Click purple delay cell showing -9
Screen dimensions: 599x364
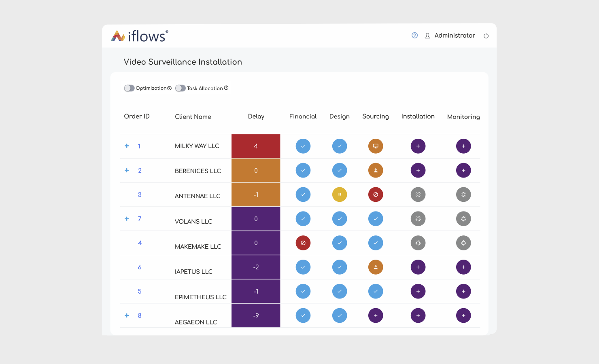[256, 315]
